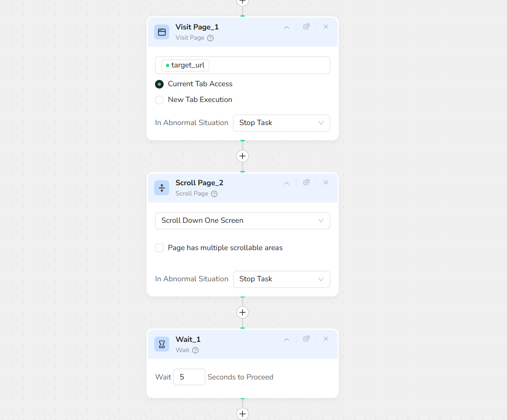This screenshot has height=420, width=507.
Task: Duplicate the Scroll Page_2 node
Action: (x=306, y=183)
